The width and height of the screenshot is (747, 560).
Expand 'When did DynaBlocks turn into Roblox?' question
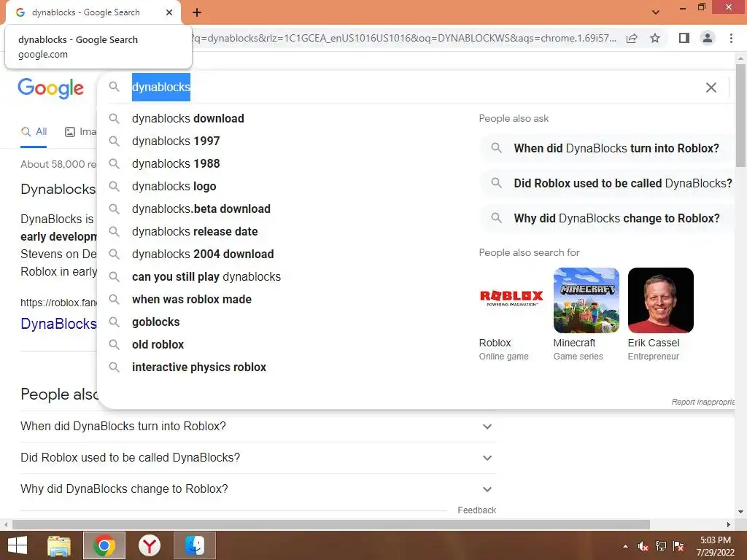point(258,426)
